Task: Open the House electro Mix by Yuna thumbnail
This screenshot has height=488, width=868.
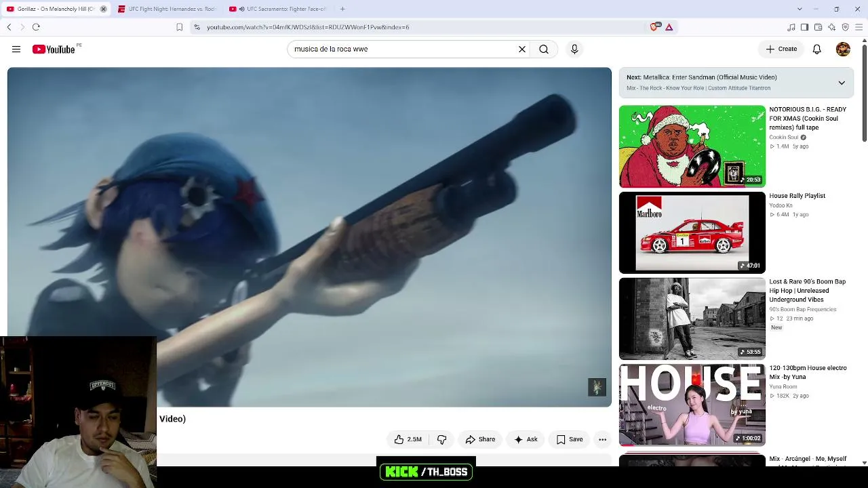Action: pos(692,405)
